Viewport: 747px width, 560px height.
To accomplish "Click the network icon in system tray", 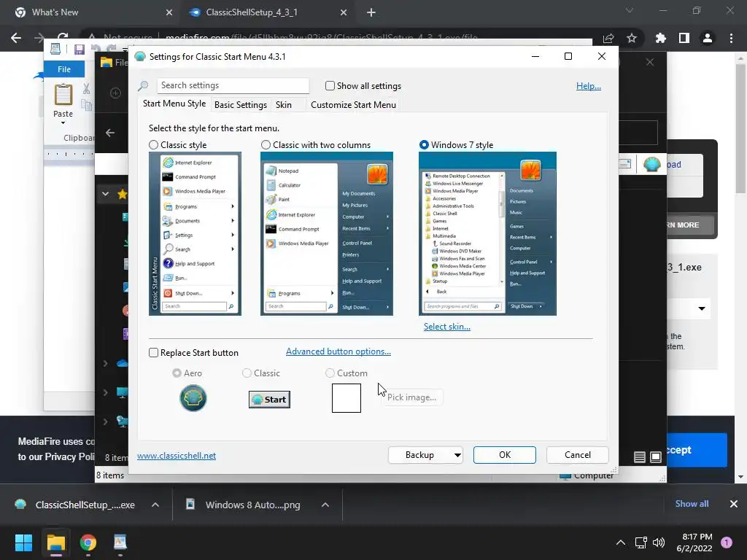I will pyautogui.click(x=640, y=542).
